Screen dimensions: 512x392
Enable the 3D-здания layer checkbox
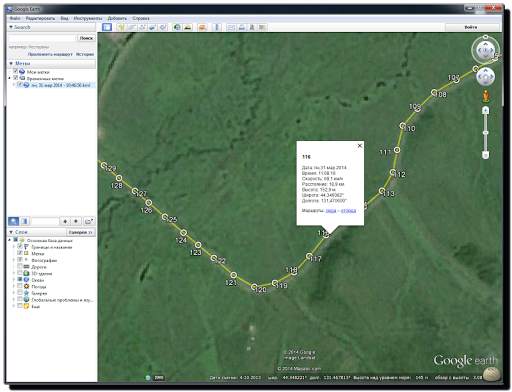coord(20,273)
